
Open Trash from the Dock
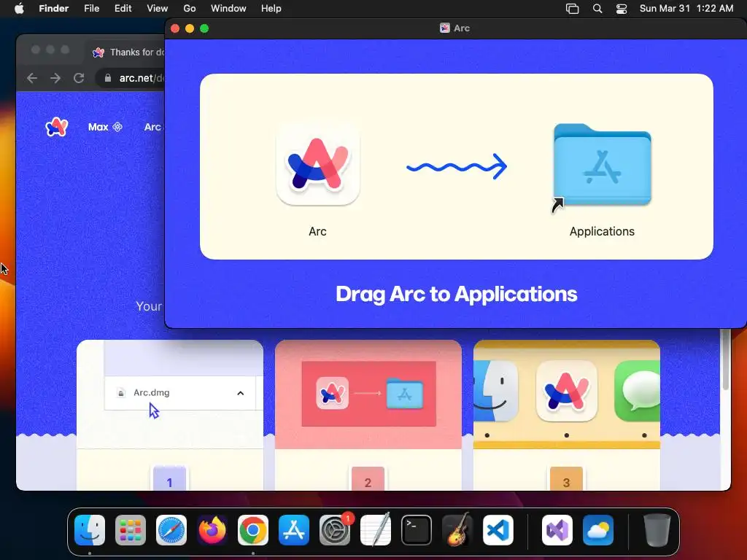[x=657, y=530]
